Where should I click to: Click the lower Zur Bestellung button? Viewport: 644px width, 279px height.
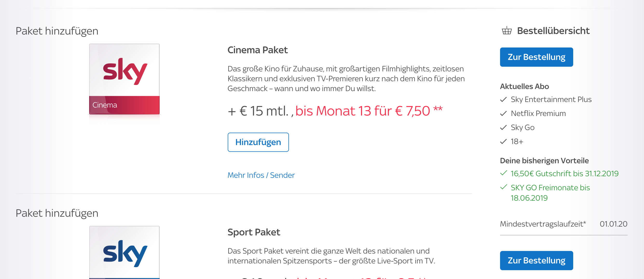536,261
